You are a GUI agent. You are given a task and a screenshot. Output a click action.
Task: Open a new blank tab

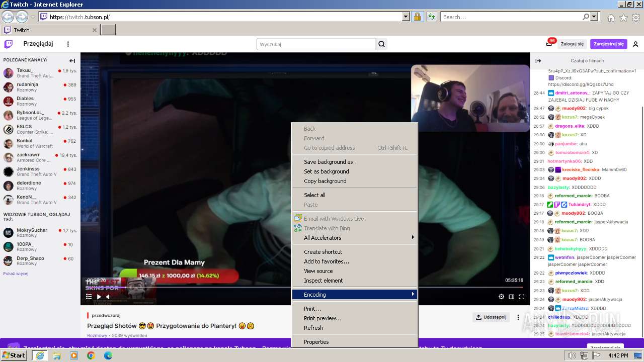[108, 30]
